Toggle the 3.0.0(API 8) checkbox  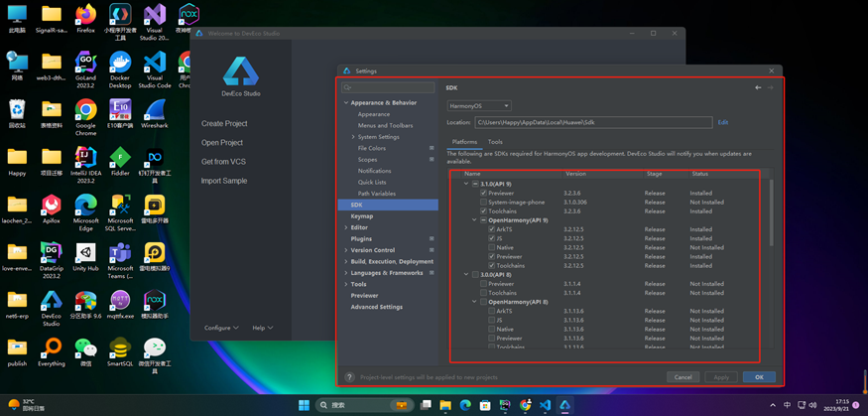475,275
